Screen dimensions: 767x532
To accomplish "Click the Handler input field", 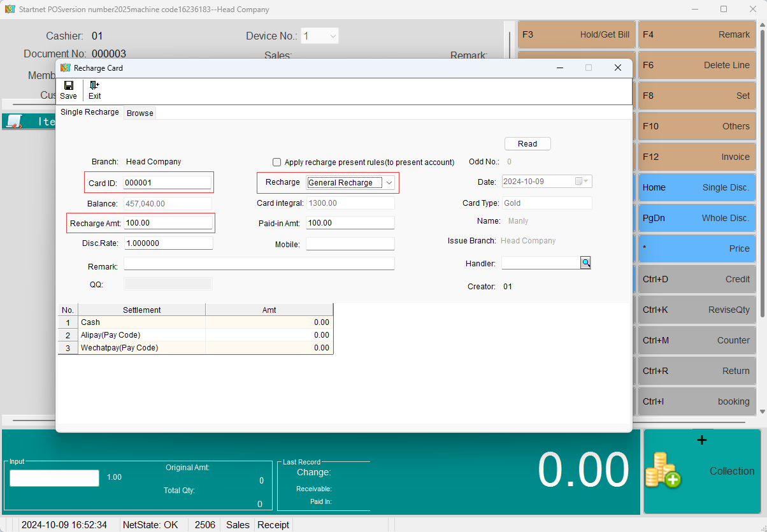I will [541, 263].
